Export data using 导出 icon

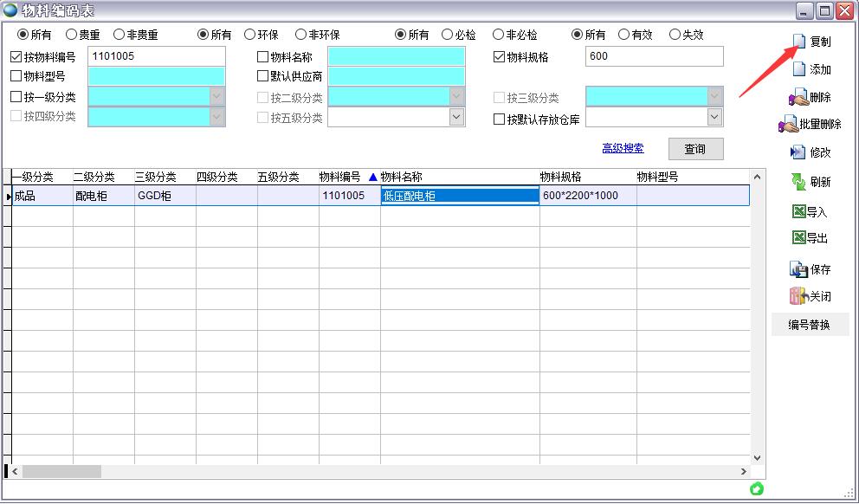(x=798, y=238)
